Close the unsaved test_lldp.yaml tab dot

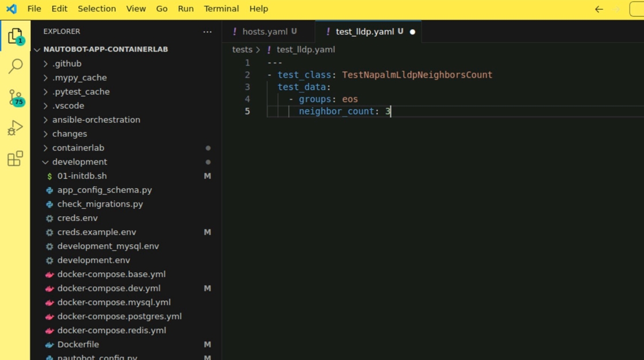(x=412, y=32)
